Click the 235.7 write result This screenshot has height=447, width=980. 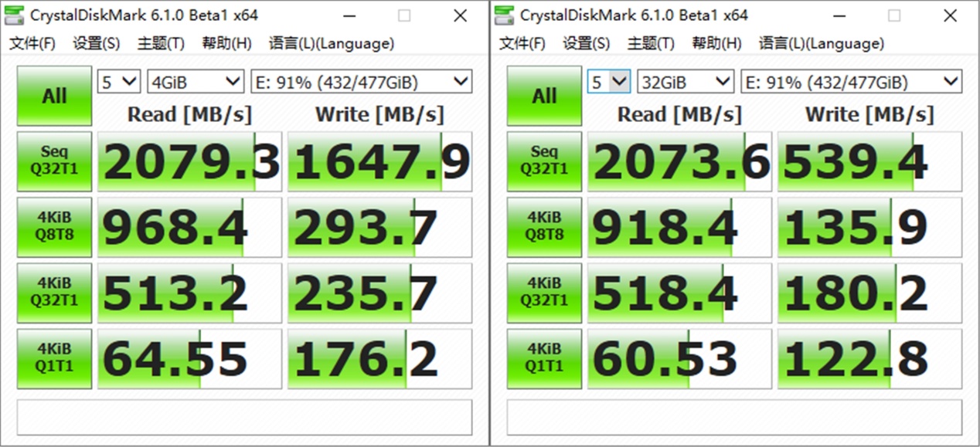(379, 293)
